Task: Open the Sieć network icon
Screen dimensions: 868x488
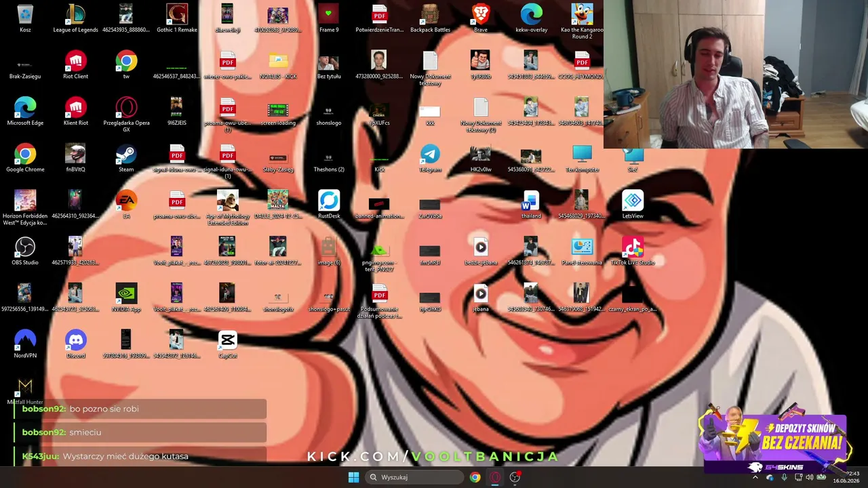Action: tap(633, 159)
